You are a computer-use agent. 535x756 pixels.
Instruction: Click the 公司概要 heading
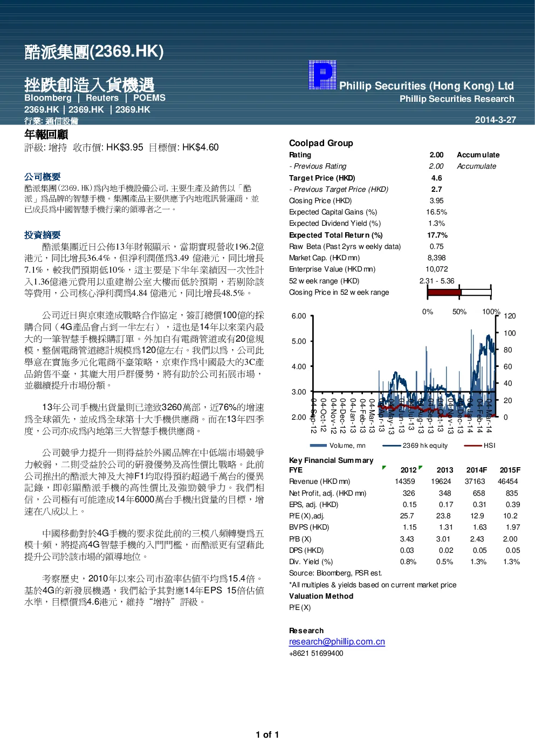coord(42,177)
